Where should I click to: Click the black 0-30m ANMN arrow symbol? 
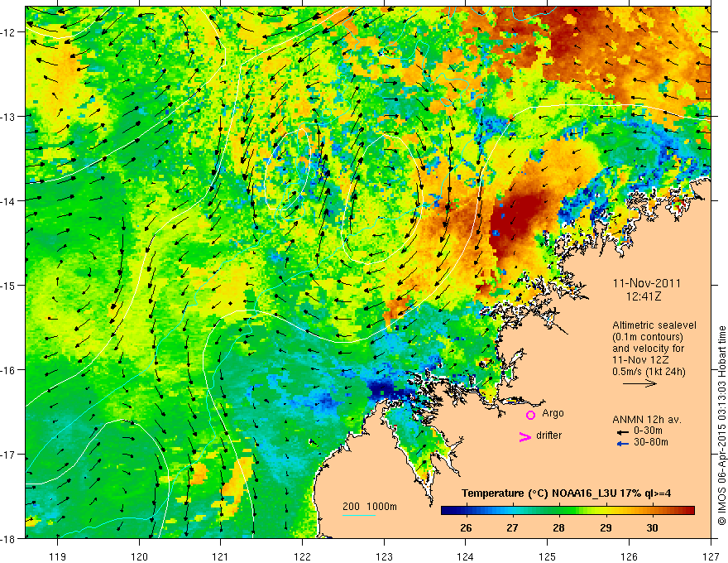(x=622, y=432)
